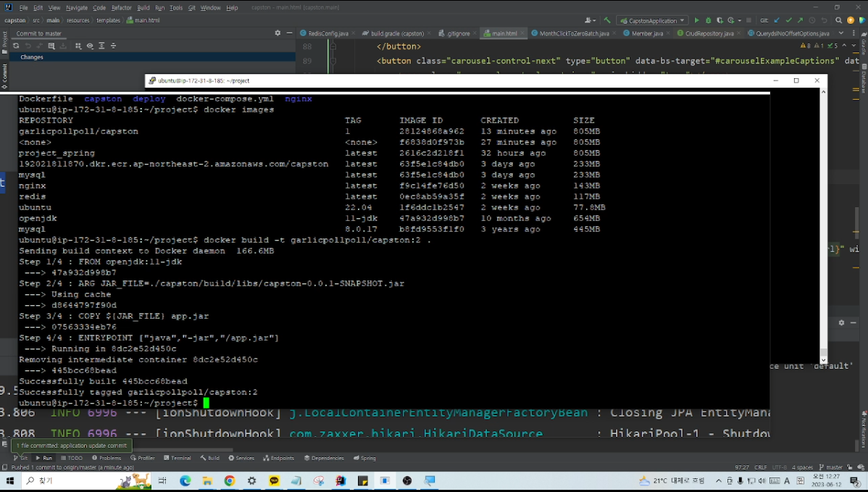The image size is (868, 492).
Task: Click the Git Push green arrow icon
Action: (800, 20)
